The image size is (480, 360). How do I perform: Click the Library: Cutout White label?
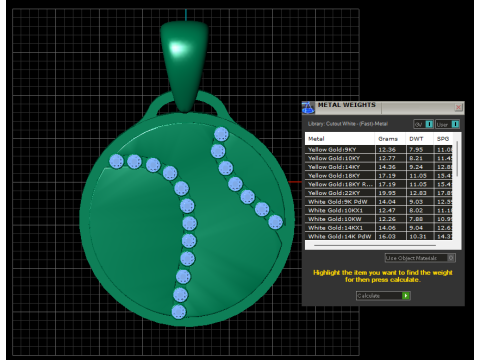[x=348, y=124]
